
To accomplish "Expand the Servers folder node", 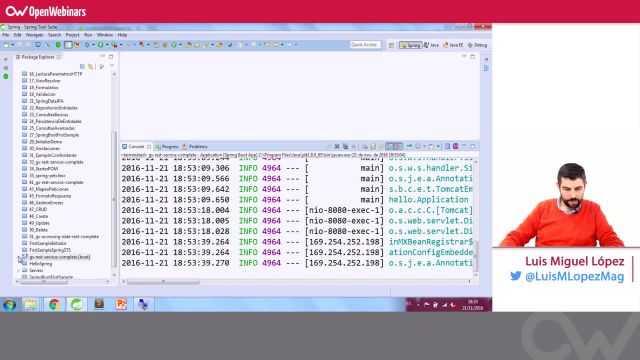I will 18,271.
